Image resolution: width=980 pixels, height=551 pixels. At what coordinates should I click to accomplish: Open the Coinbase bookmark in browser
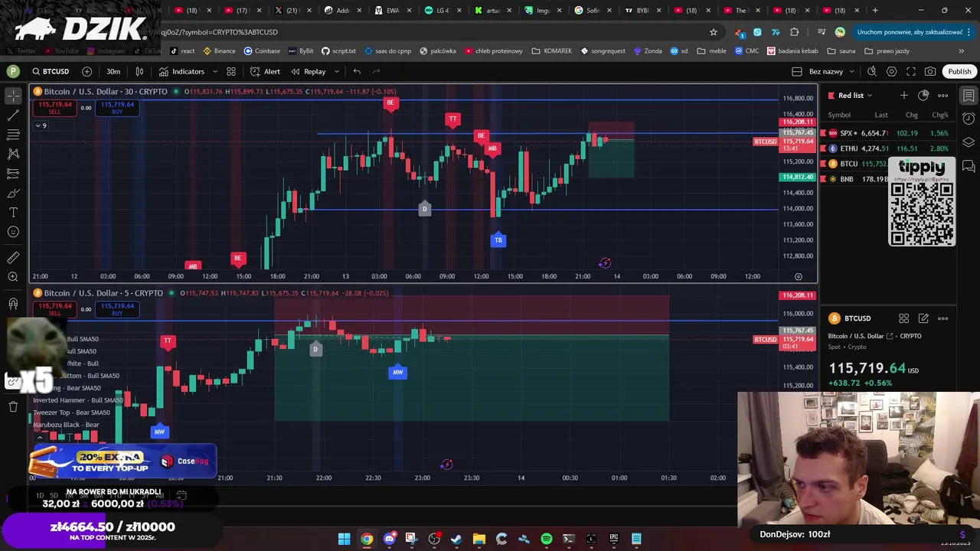[x=262, y=51]
